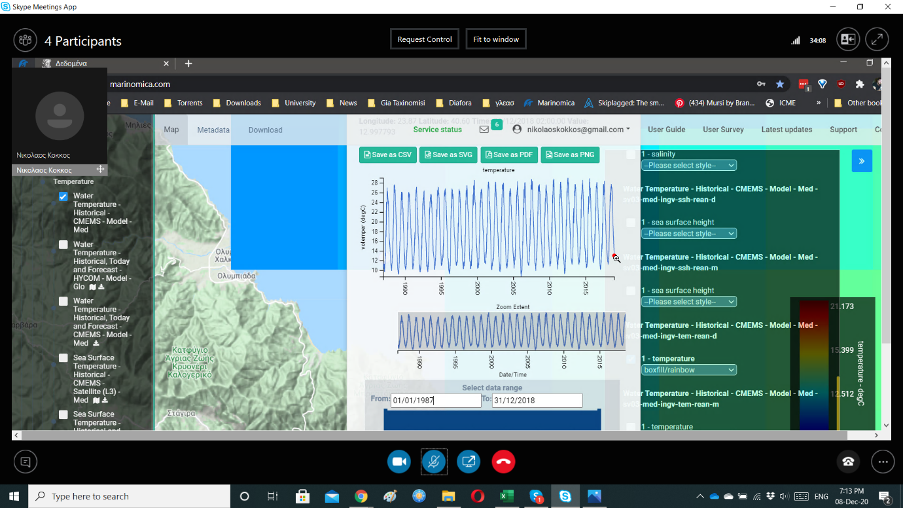This screenshot has height=508, width=904.
Task: Check Sea Surface Temperature Satellite (L3) layer
Action: coord(64,357)
